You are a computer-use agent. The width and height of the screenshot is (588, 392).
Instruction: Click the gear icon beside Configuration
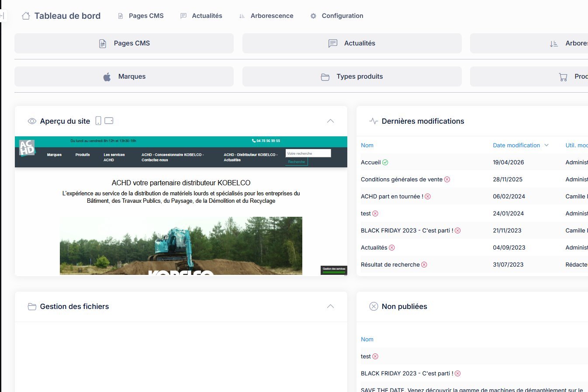313,16
